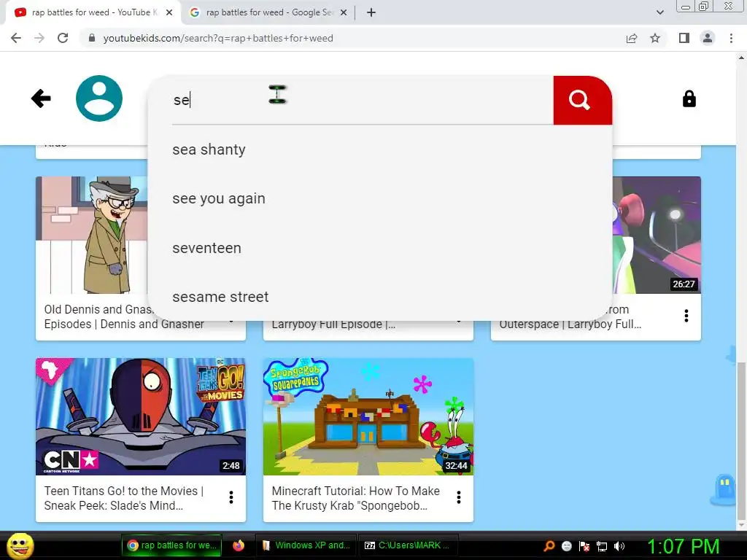Click tray volume speaker icon
The height and width of the screenshot is (560, 747).
coord(619,545)
